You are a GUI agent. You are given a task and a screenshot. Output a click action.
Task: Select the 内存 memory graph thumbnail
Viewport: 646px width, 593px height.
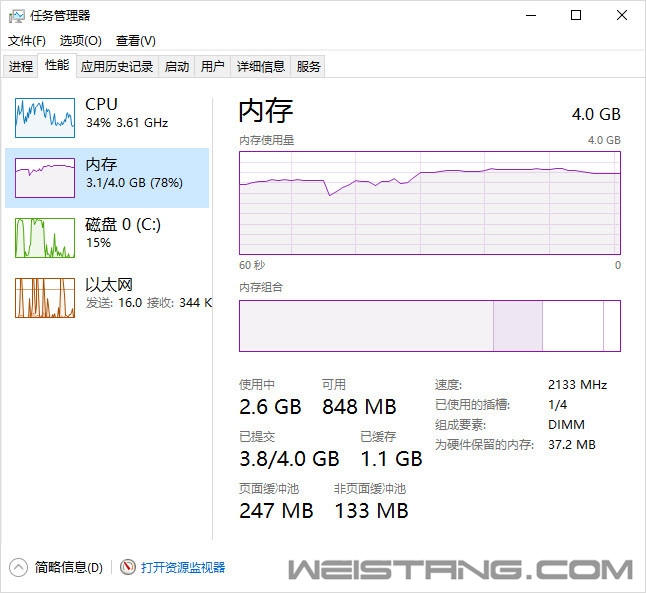point(45,178)
